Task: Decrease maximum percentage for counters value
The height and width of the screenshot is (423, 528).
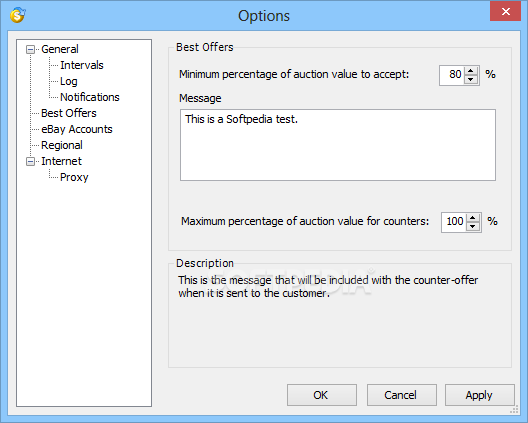Action: [473, 227]
